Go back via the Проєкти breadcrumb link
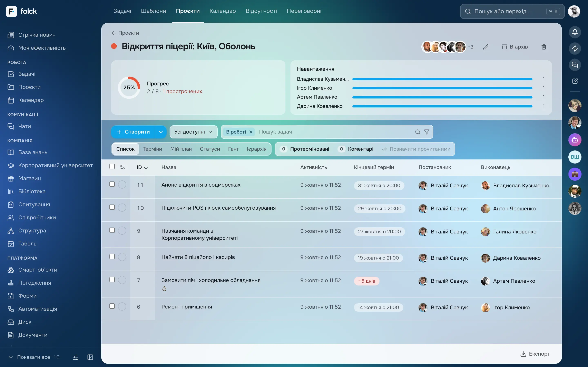588x367 pixels. pyautogui.click(x=125, y=33)
